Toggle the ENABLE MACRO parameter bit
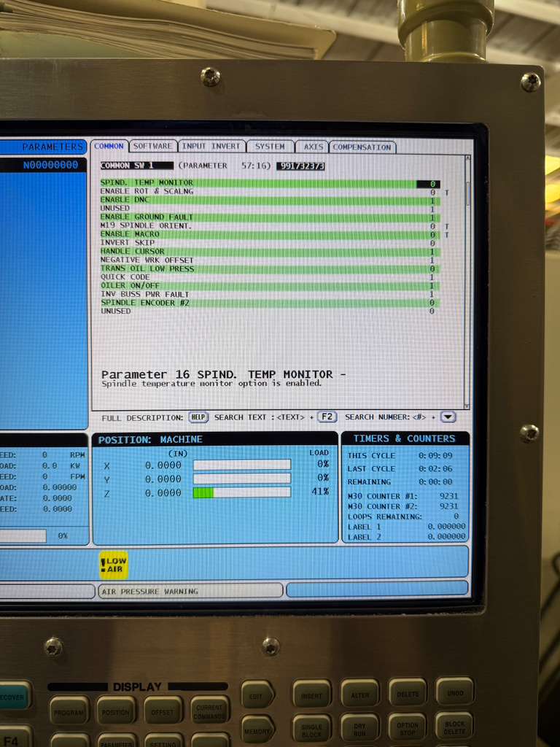The height and width of the screenshot is (747, 560). coord(432,235)
